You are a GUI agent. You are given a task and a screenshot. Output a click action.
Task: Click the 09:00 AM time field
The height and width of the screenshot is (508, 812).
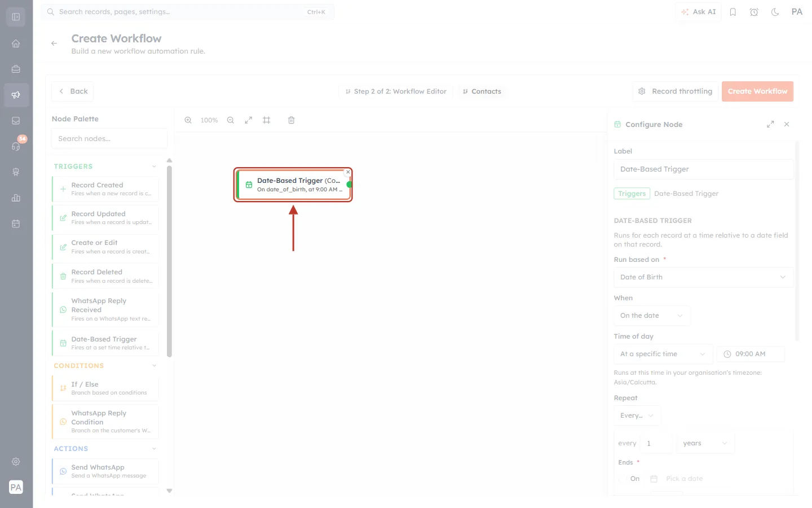[x=751, y=354]
